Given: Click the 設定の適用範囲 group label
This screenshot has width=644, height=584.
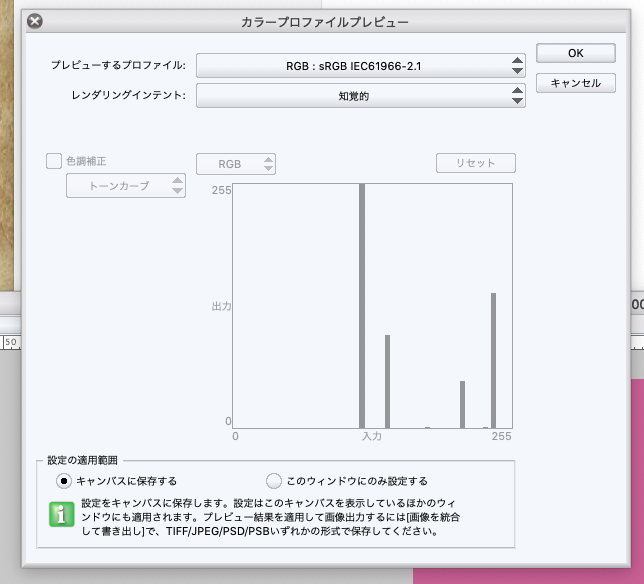Looking at the screenshot, I should click(x=82, y=460).
